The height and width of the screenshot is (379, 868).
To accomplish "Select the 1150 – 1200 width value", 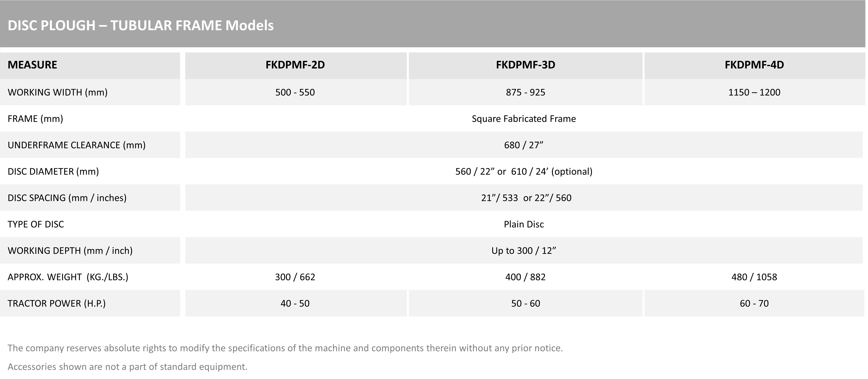I will (754, 92).
